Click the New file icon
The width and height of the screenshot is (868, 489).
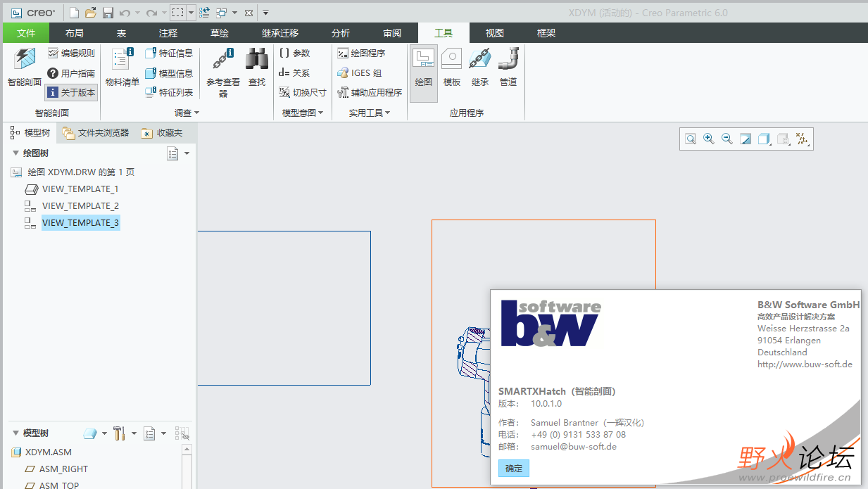74,13
